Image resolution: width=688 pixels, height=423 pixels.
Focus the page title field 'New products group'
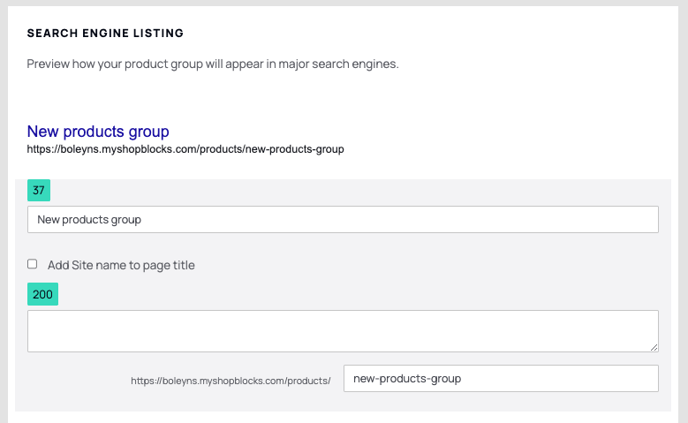(x=343, y=219)
